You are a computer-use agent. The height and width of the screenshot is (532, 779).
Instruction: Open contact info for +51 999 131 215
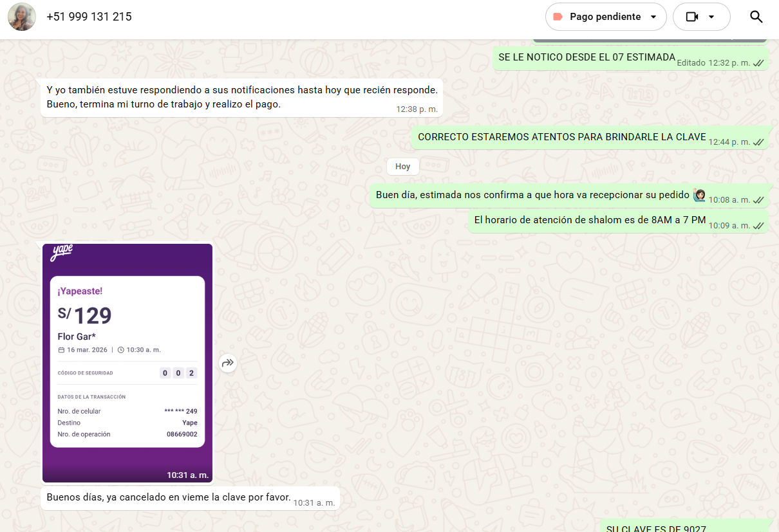89,17
